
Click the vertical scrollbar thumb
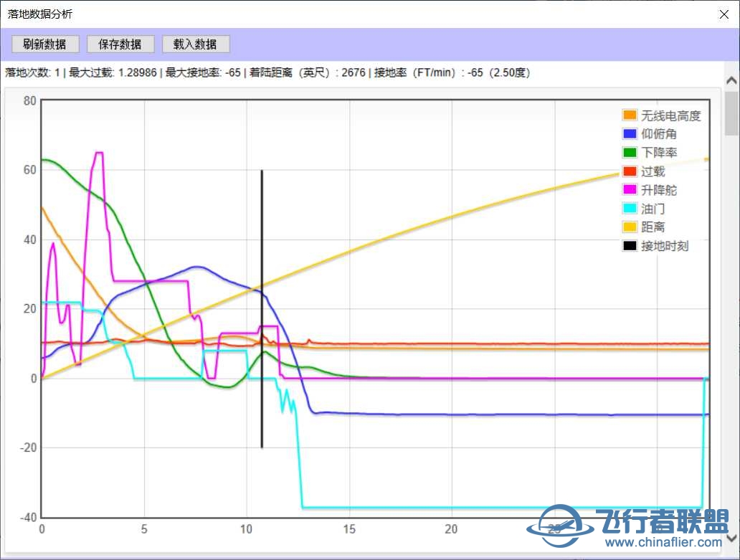click(x=731, y=113)
